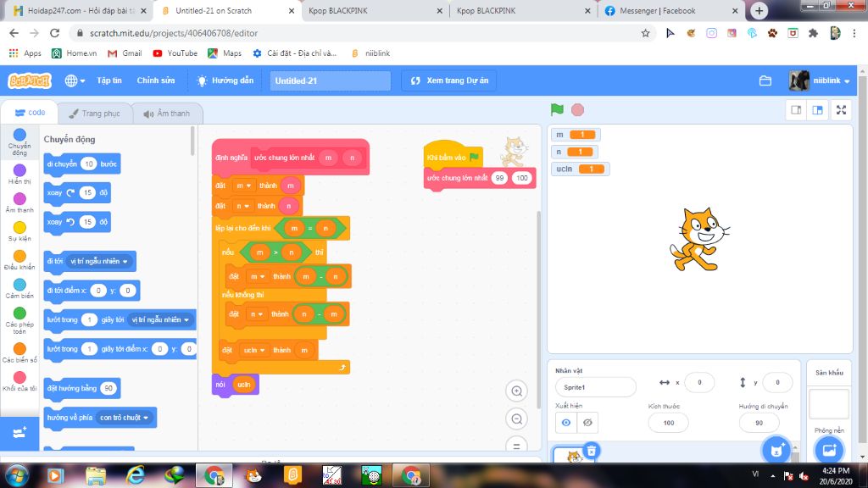868x488 pixels.
Task: Open the language globe menu
Action: point(75,80)
